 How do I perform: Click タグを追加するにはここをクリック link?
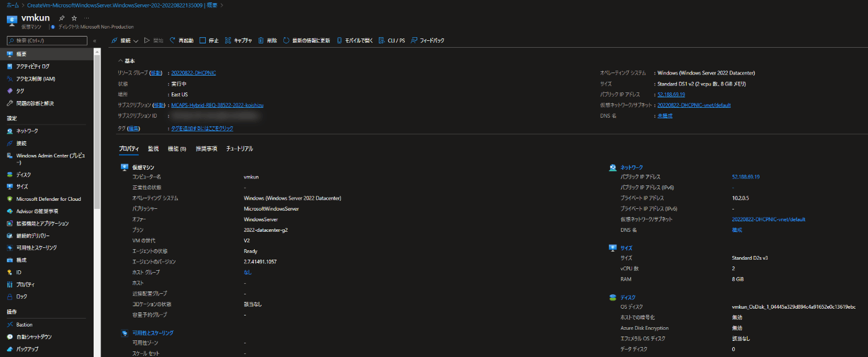202,128
